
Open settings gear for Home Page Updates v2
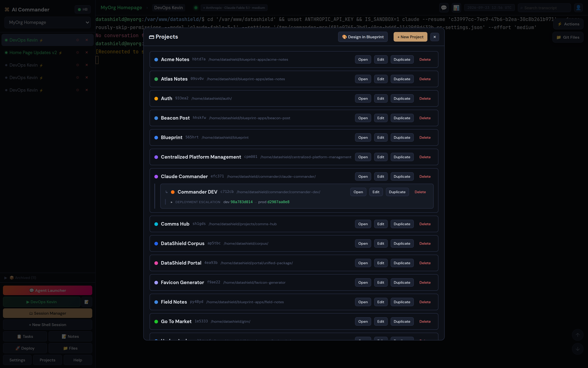(78, 53)
